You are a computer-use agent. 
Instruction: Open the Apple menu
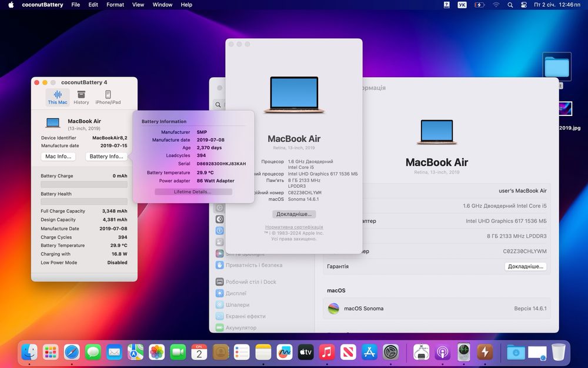point(11,5)
